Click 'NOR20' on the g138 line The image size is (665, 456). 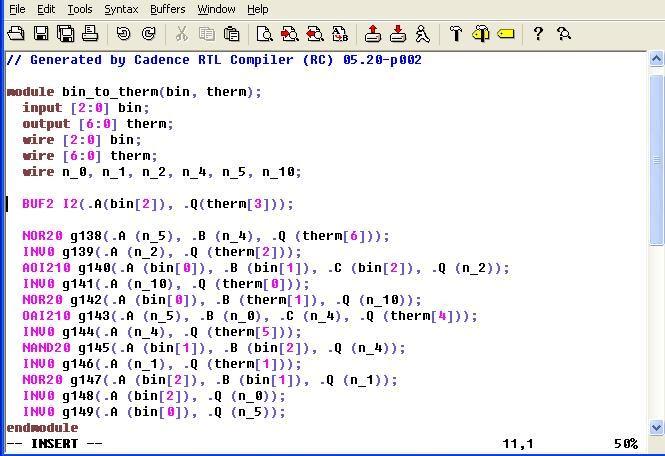point(42,236)
